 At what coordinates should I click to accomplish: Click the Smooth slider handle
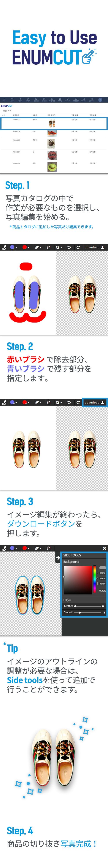(80, 612)
